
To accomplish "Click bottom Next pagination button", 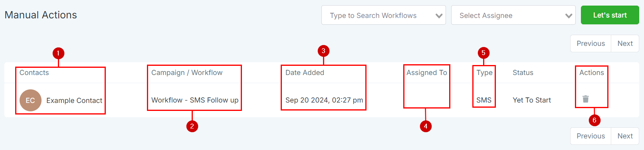I will tap(625, 136).
